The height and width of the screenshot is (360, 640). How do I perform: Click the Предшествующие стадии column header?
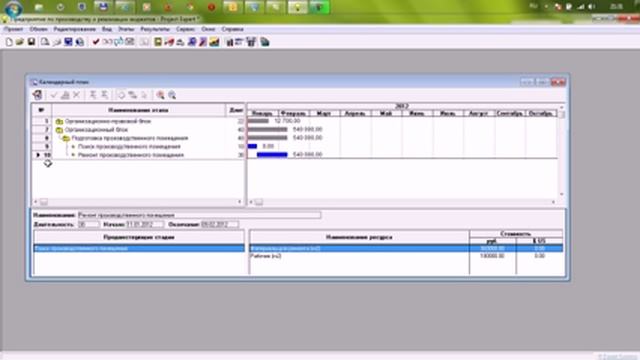139,237
